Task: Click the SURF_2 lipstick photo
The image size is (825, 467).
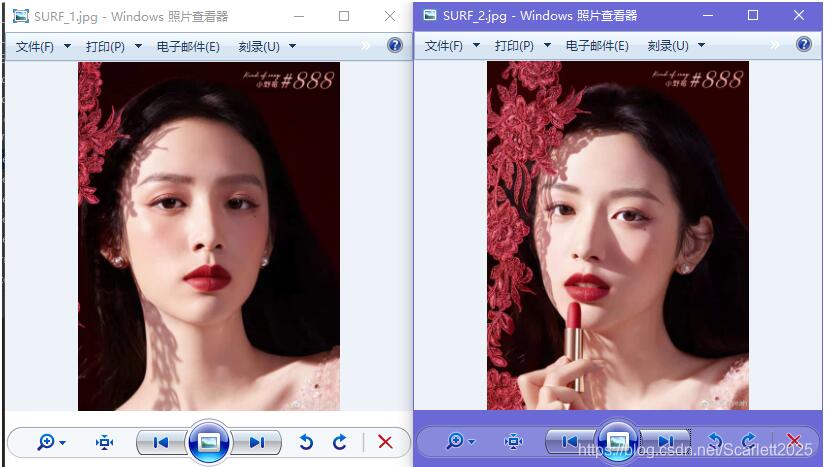Action: tap(617, 235)
